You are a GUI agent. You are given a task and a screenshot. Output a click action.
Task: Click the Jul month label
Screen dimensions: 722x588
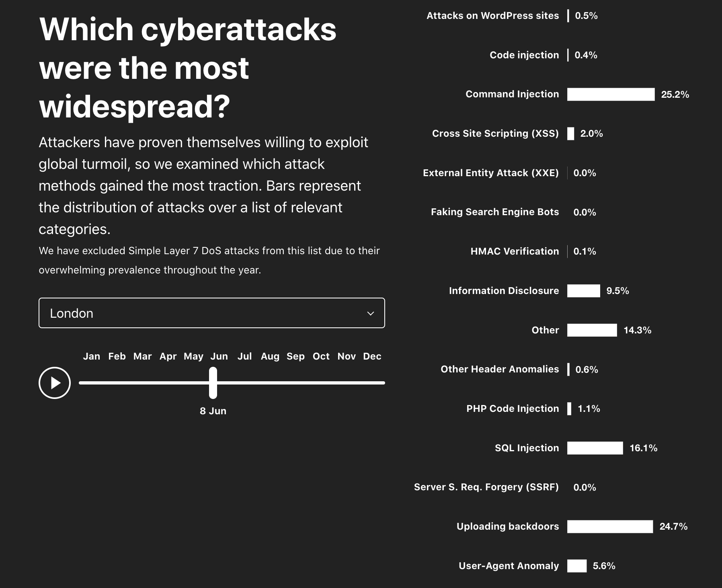(x=244, y=356)
